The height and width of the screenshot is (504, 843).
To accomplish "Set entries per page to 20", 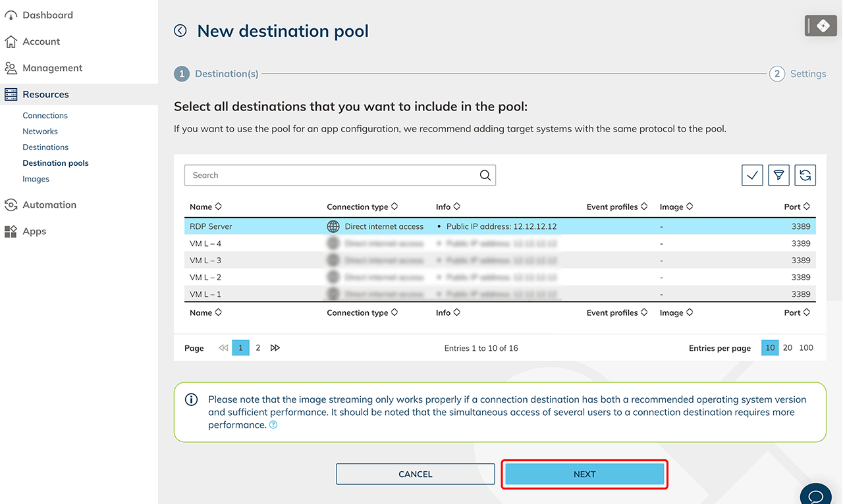I will [x=788, y=348].
